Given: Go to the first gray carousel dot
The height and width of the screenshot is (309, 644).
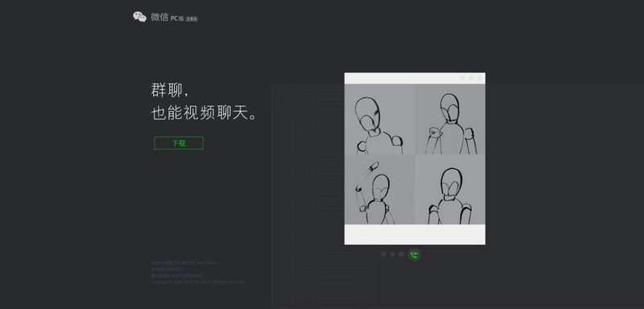Looking at the screenshot, I should click(x=384, y=254).
